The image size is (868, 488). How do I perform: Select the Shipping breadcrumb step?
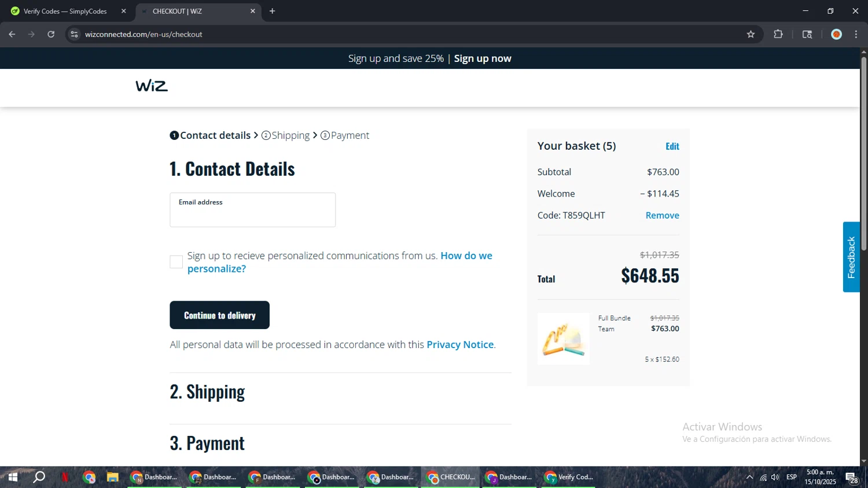tap(286, 135)
